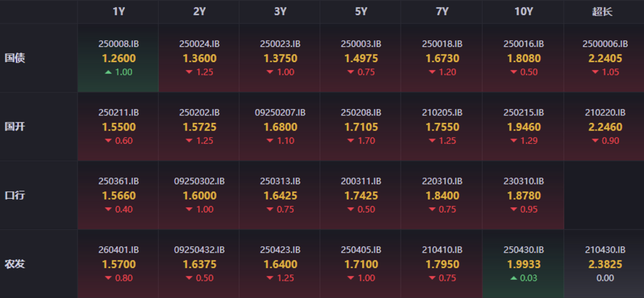This screenshot has height=298, width=644.
Task: Click the green up arrow under 250008.IB
Action: point(108,72)
